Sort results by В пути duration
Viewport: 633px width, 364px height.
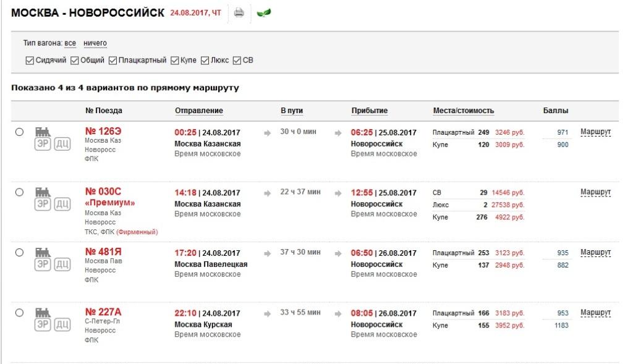pyautogui.click(x=292, y=111)
